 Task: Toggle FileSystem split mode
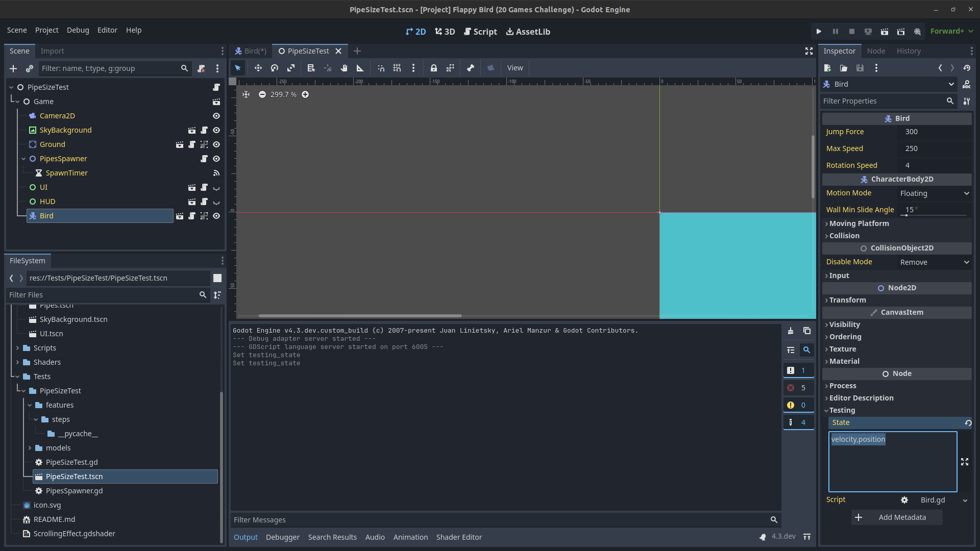click(217, 278)
